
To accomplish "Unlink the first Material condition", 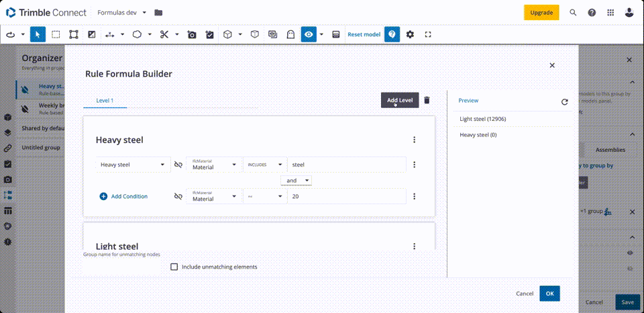I will (178, 165).
